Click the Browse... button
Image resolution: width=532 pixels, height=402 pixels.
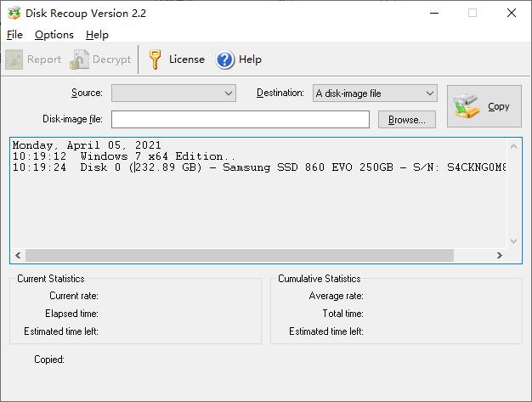tap(406, 120)
